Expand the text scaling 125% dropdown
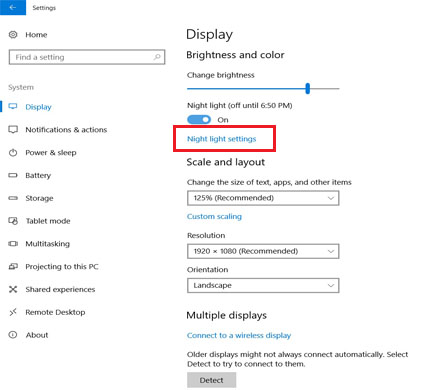440x390 pixels. (263, 198)
